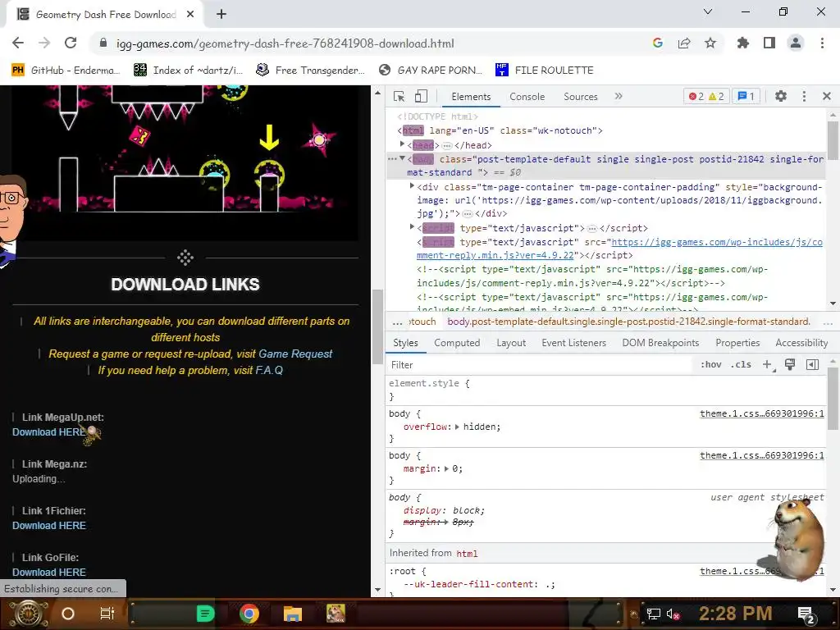Open the Start menu clock-gear button

27,614
